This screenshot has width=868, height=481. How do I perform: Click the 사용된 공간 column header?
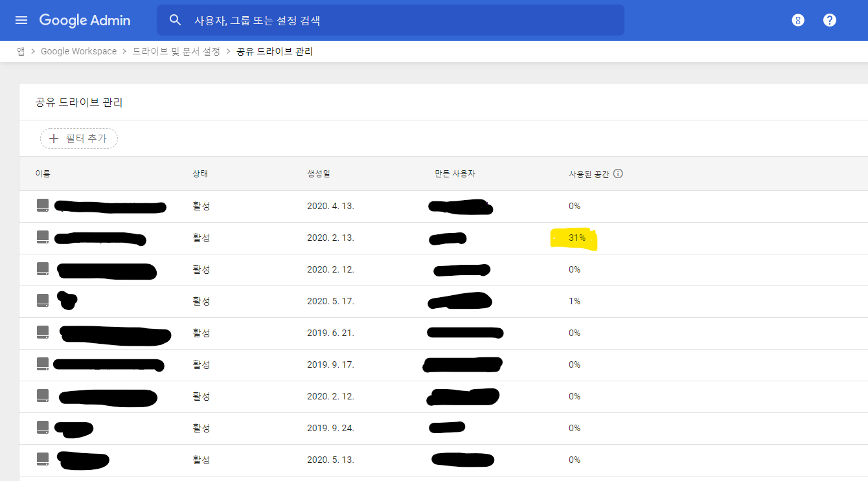[x=589, y=173]
